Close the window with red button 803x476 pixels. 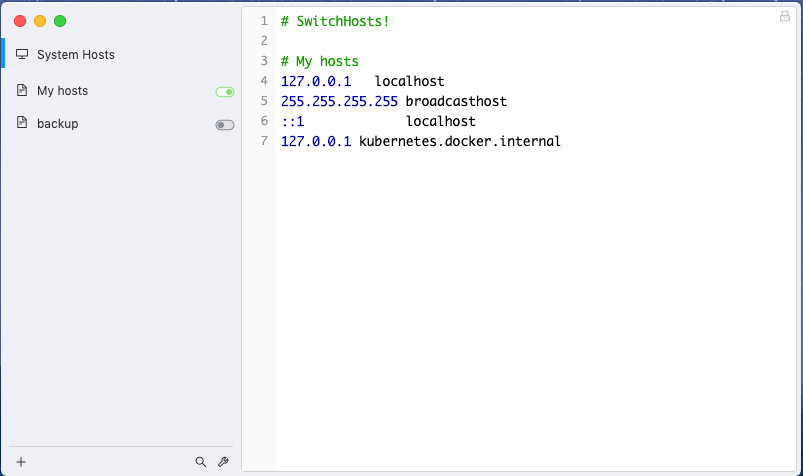(x=20, y=21)
